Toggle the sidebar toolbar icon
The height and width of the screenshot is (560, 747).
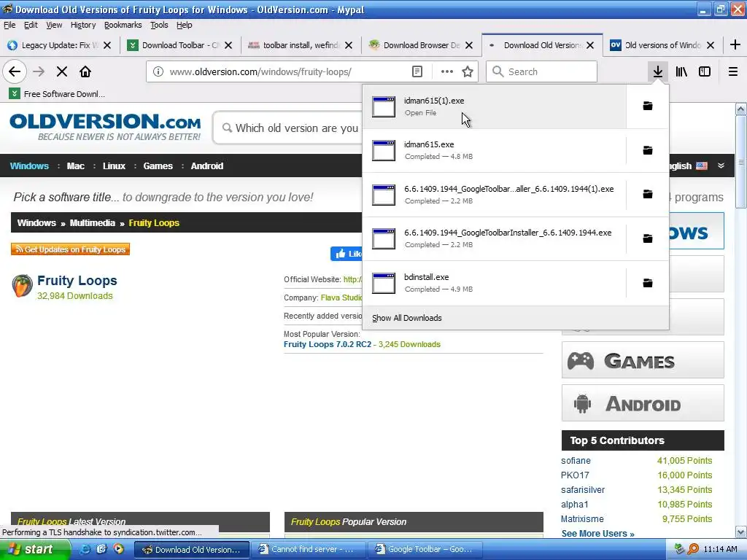click(705, 72)
